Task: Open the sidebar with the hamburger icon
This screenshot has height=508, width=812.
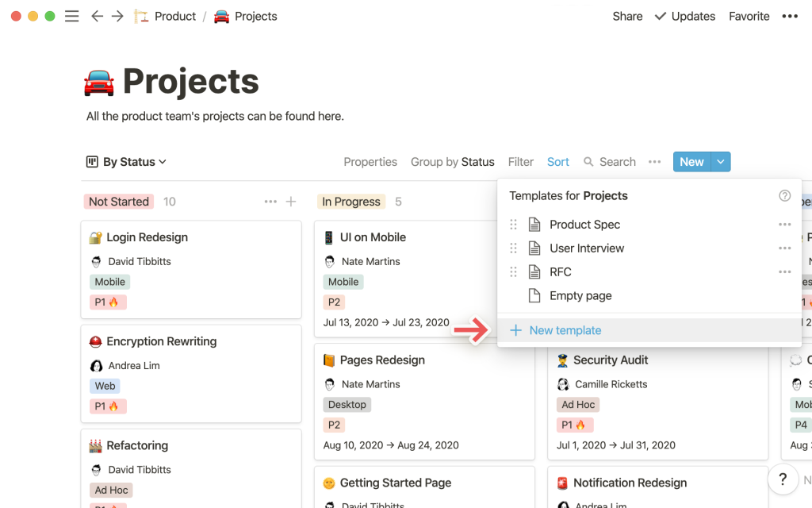Action: point(71,16)
